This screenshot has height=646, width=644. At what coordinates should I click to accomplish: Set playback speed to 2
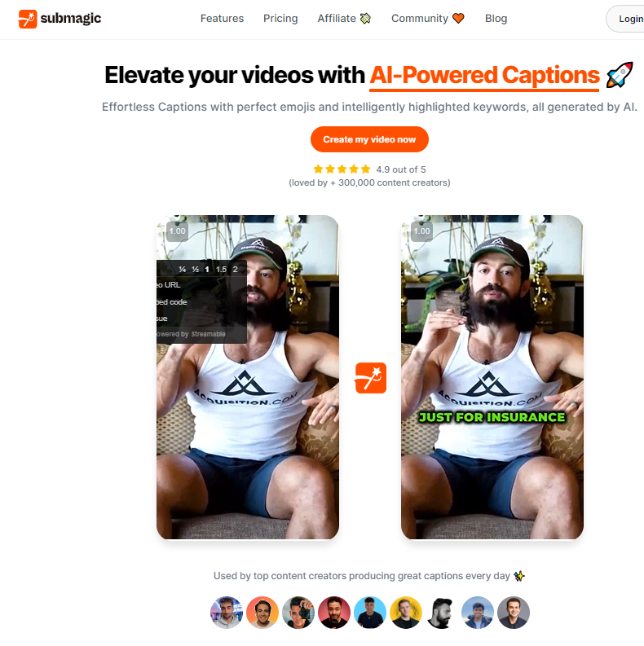(x=235, y=270)
